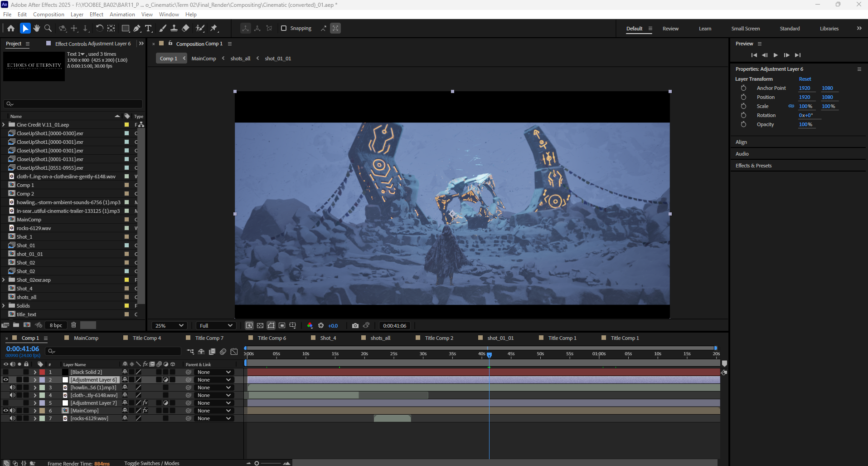Viewport: 868px width, 466px height.
Task: Select the Review workspace
Action: point(670,29)
